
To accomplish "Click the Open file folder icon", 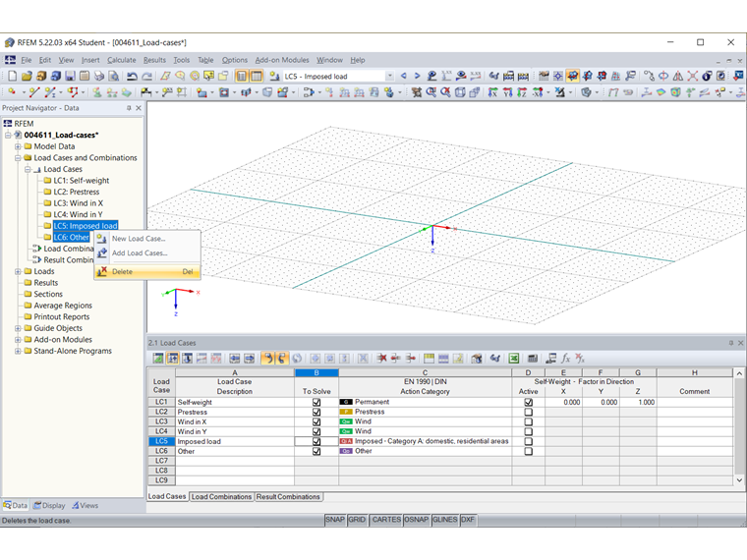I will tap(27, 76).
